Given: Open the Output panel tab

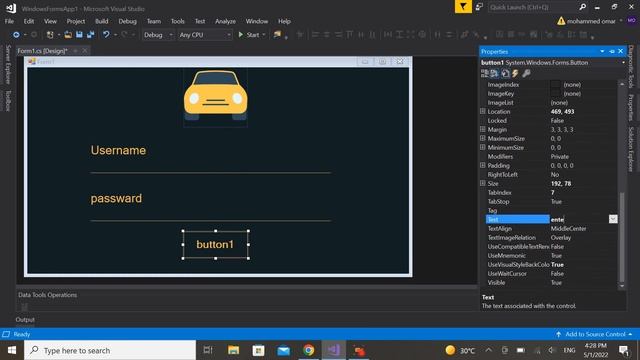Looking at the screenshot, I should click(x=25, y=320).
